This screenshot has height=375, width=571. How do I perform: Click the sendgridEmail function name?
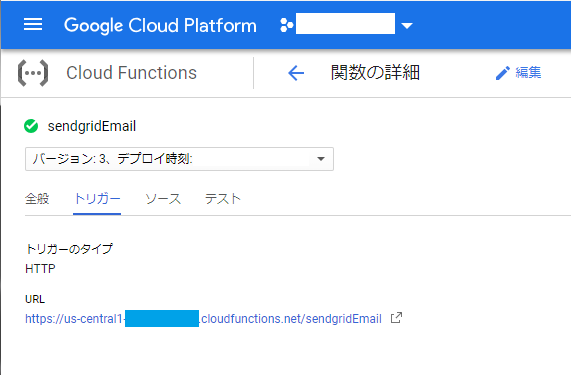click(92, 126)
